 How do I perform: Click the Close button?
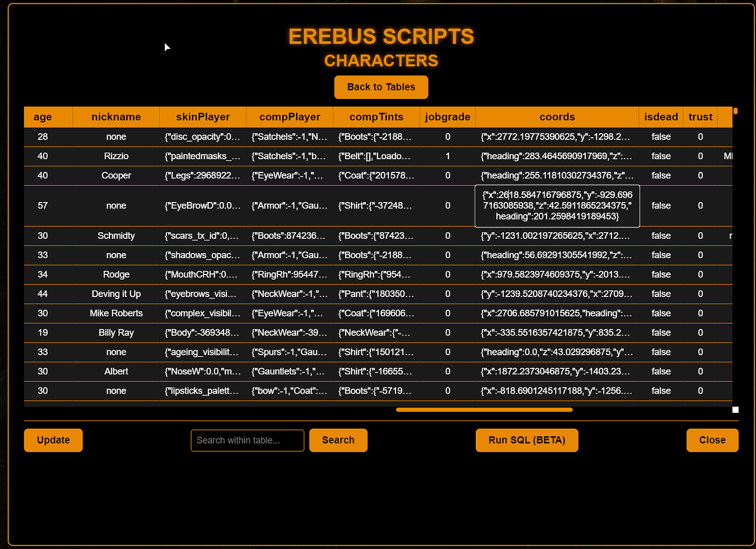pos(712,440)
